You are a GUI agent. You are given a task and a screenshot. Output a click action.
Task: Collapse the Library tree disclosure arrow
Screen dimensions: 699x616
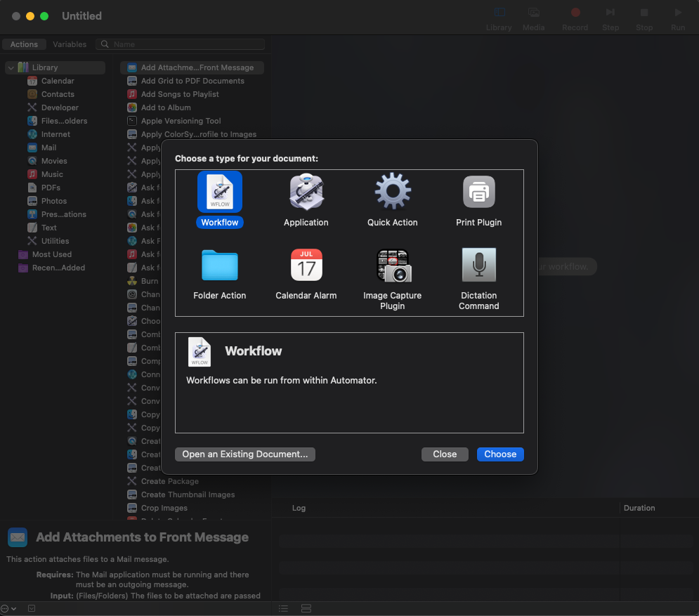pos(11,68)
